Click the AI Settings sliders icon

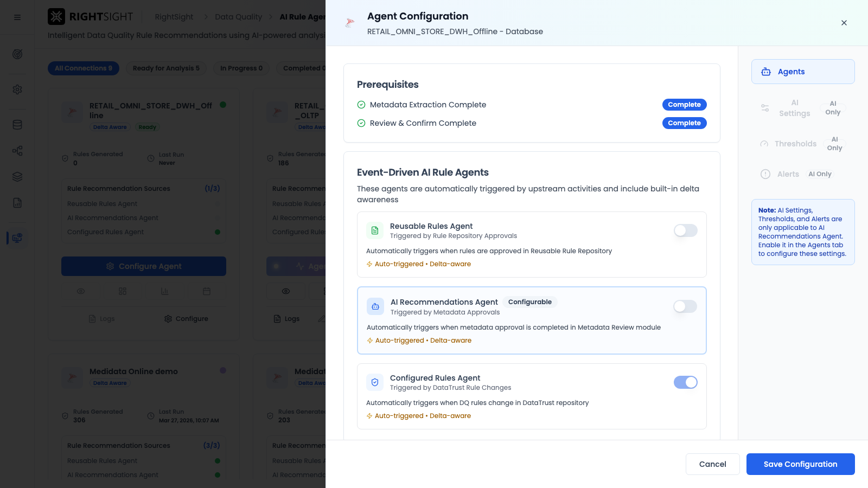(765, 108)
